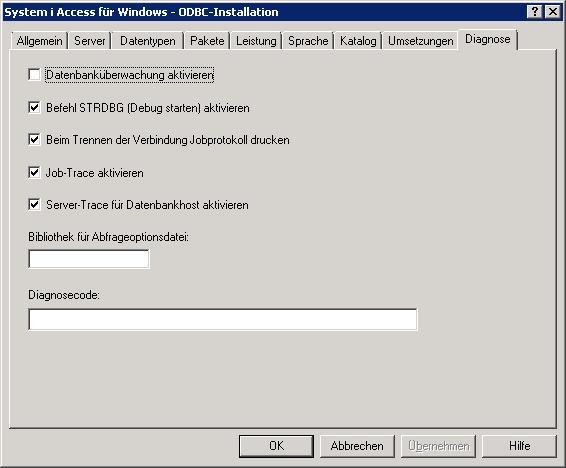Viewport: 566px width, 468px height.
Task: Click the Bibliothek für Abfrageoptionsdatei input field
Action: [x=89, y=259]
